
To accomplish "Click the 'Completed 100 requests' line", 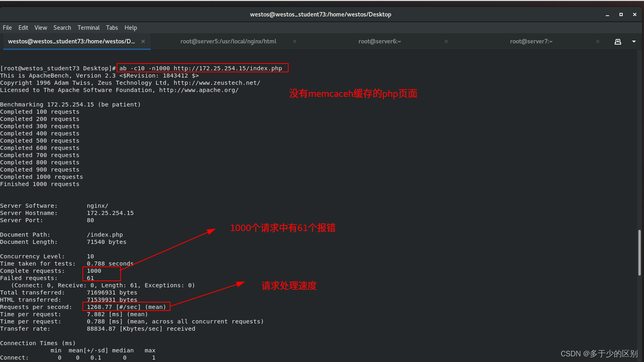I will pyautogui.click(x=40, y=112).
